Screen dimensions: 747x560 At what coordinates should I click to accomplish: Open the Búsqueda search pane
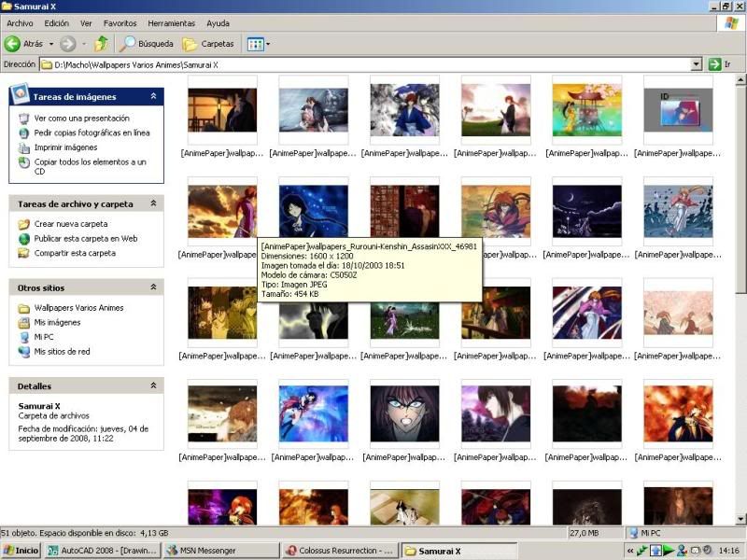click(x=147, y=44)
